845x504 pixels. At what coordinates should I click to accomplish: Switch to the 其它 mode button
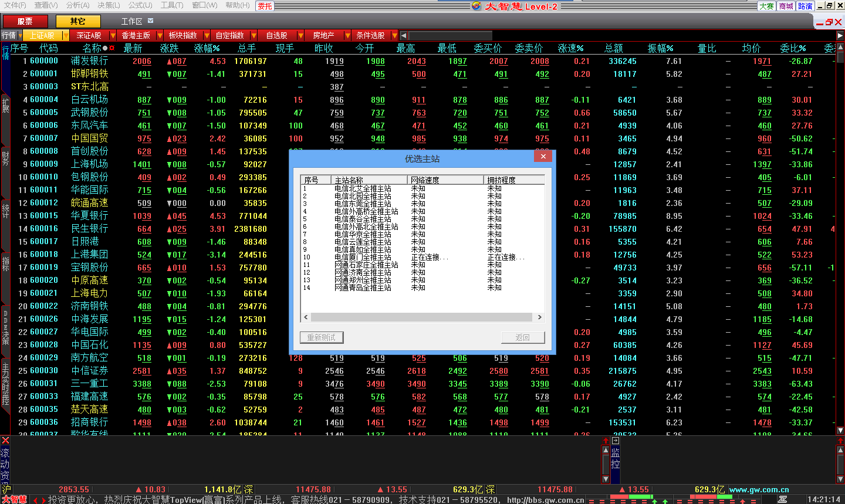pyautogui.click(x=77, y=21)
